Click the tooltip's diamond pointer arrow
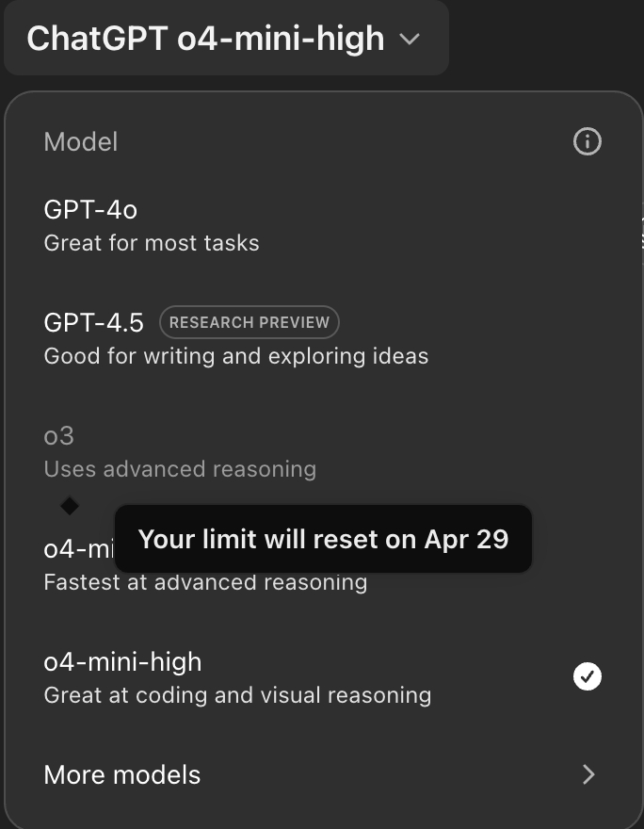The height and width of the screenshot is (829, 644). (70, 506)
